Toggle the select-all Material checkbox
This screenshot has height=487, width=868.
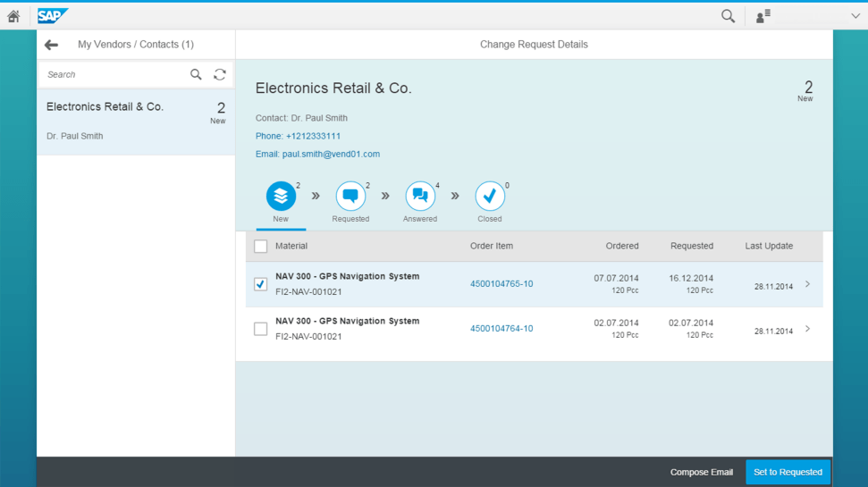point(261,247)
